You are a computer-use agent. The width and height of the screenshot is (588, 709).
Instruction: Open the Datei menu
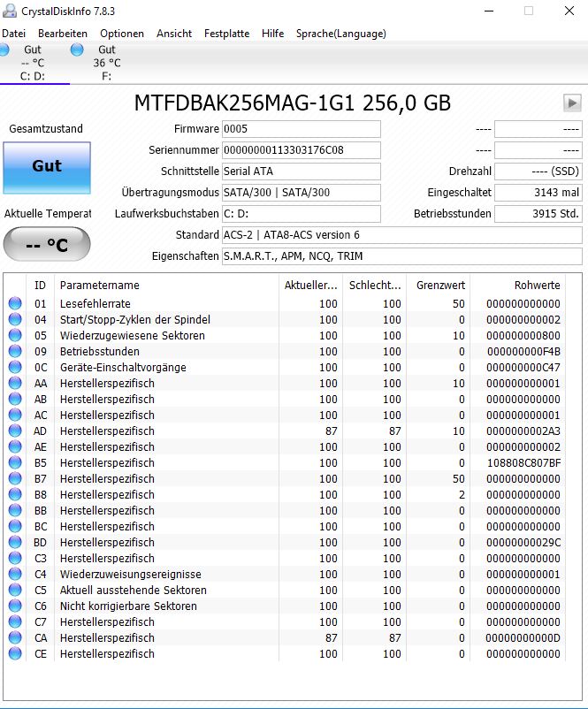click(x=13, y=34)
